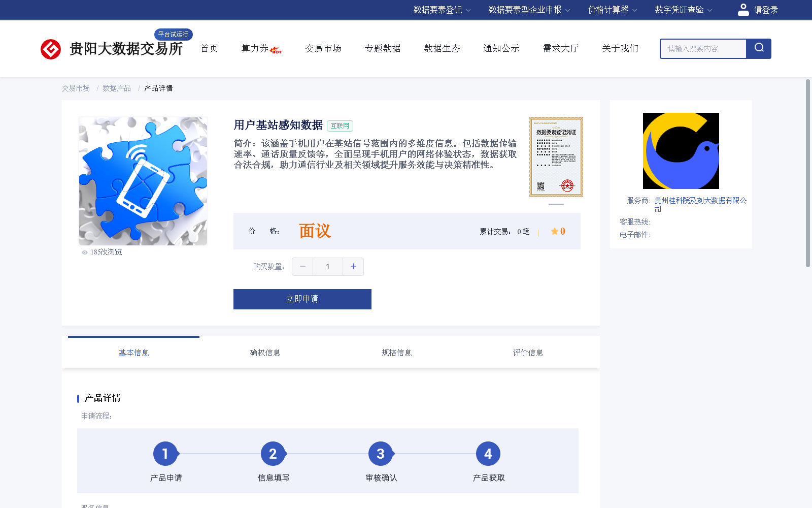Click the service provider bird logo
Screen dimensions: 812x508
pyautogui.click(x=681, y=151)
